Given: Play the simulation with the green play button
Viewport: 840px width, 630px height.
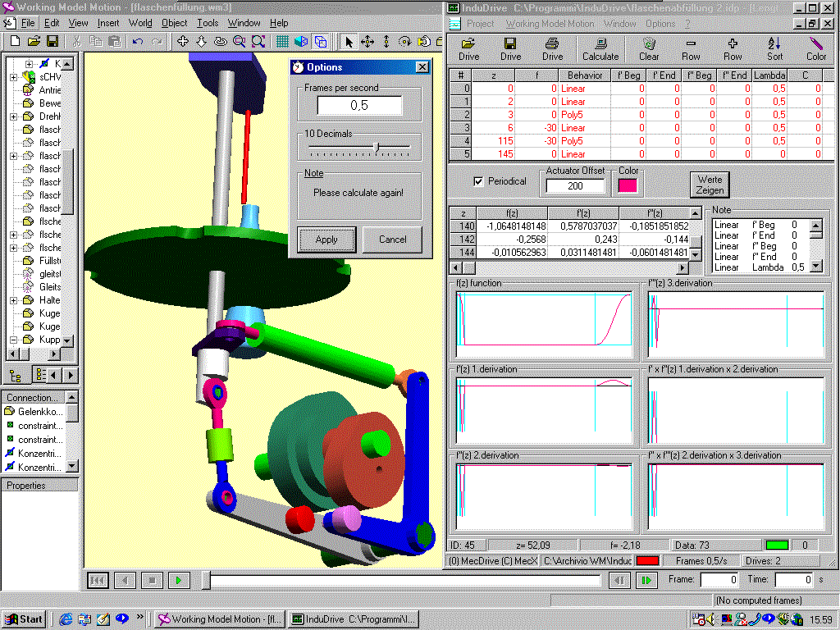Looking at the screenshot, I should tap(179, 580).
